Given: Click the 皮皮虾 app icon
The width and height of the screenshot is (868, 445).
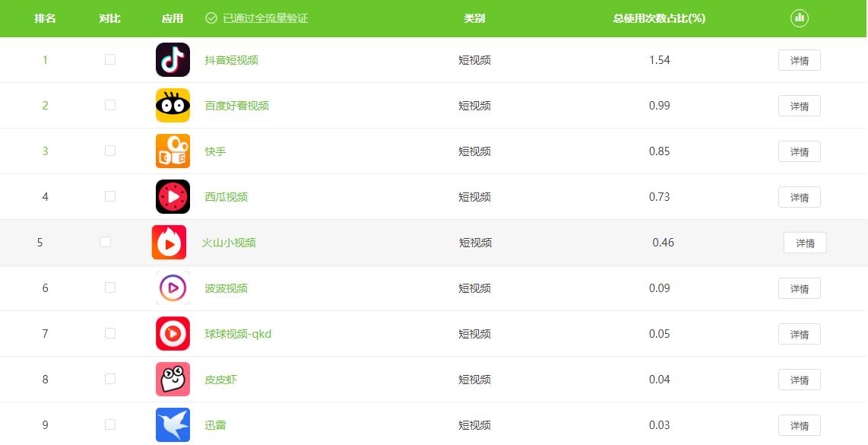Looking at the screenshot, I should point(173,380).
